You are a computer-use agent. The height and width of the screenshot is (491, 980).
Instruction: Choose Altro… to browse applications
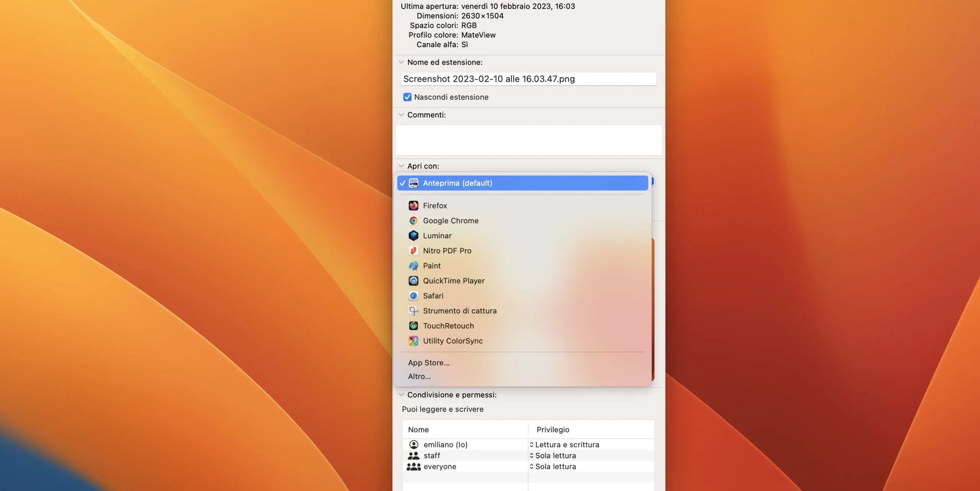419,376
